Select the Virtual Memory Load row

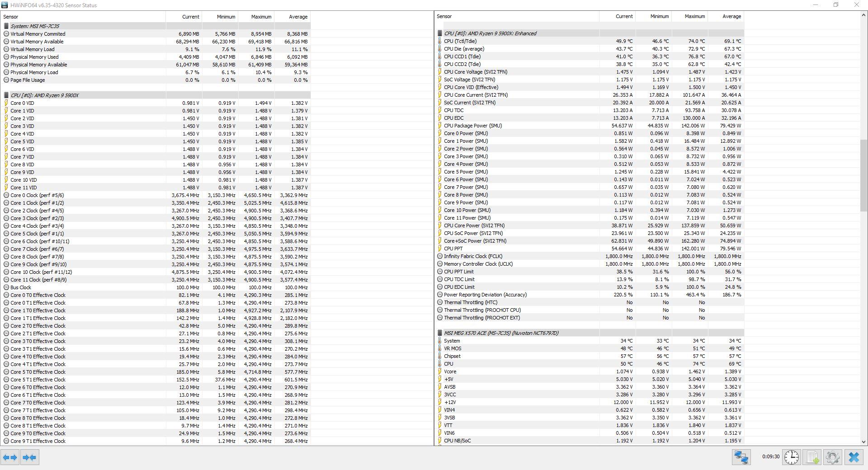pos(156,49)
